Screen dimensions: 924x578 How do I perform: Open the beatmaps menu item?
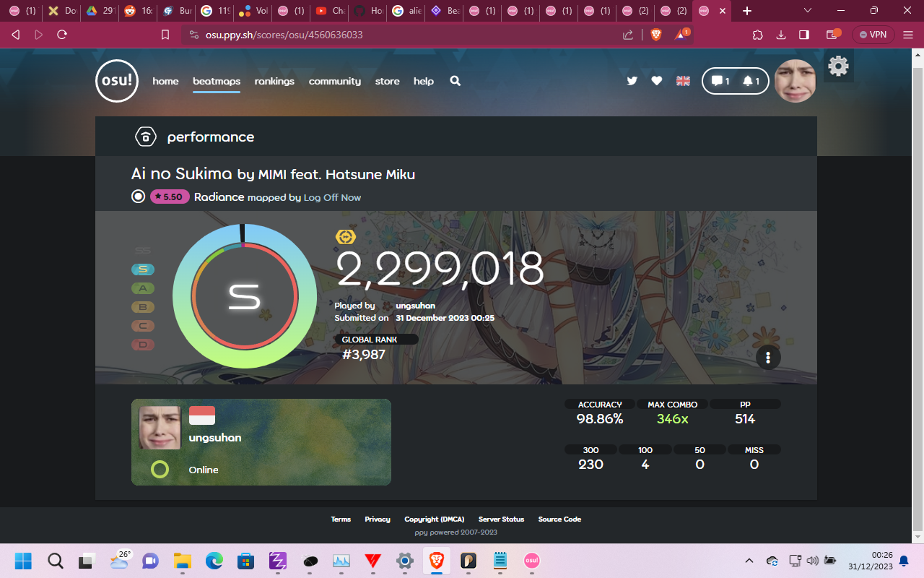click(x=217, y=81)
